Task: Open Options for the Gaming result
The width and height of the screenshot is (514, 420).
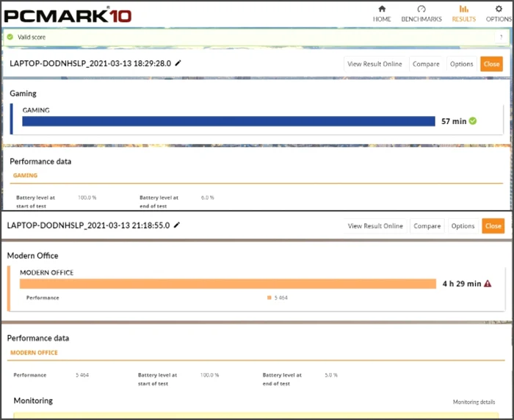Action: 462,64
